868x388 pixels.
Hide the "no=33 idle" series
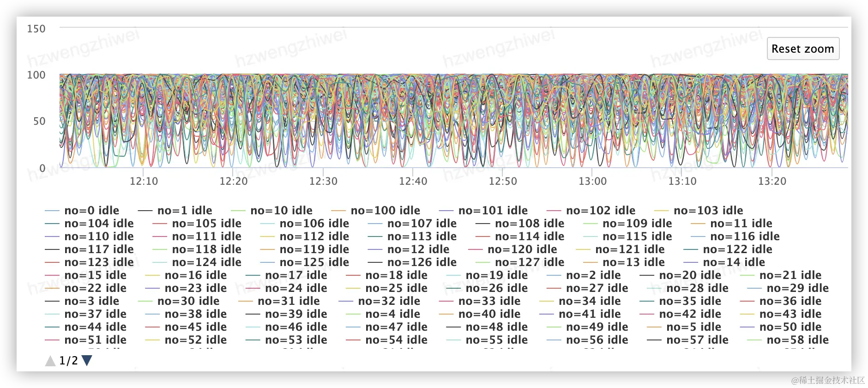tap(479, 301)
